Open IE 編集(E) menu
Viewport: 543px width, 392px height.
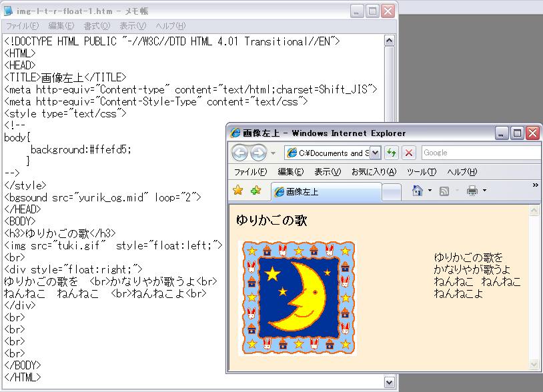(x=291, y=172)
